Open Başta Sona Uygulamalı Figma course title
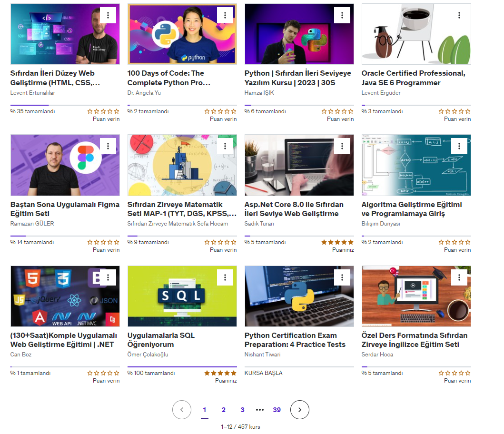 [x=65, y=209]
